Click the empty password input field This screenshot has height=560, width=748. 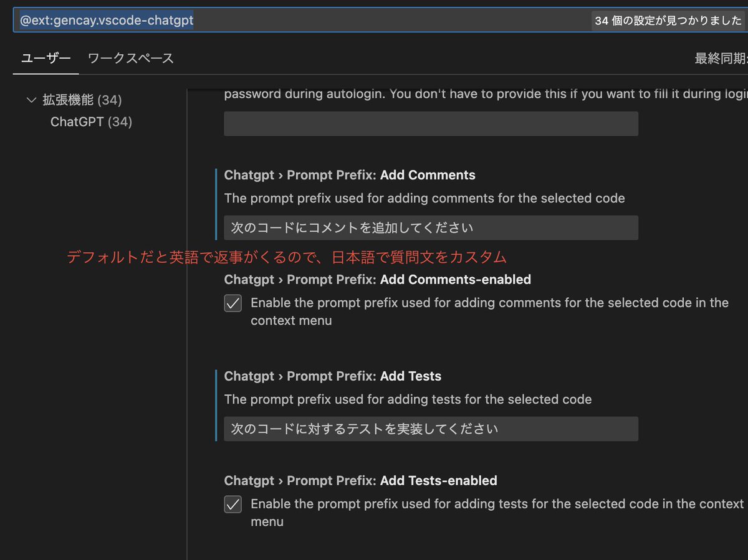(431, 124)
